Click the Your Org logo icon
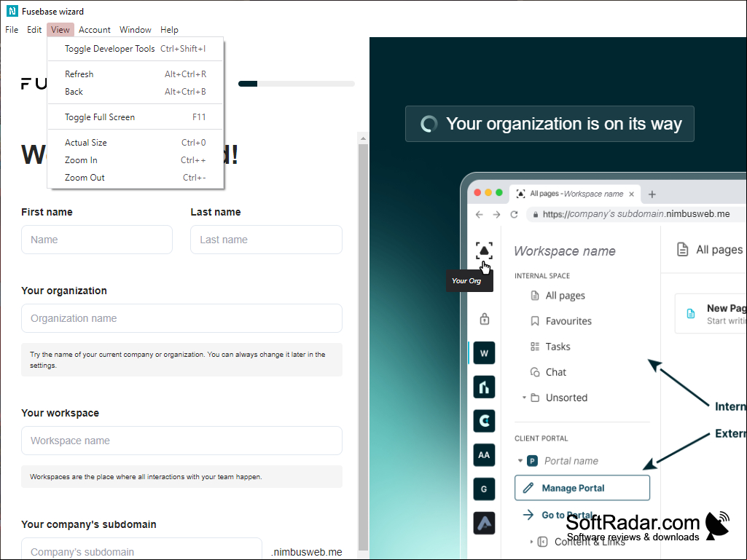The width and height of the screenshot is (747, 560). tap(484, 251)
